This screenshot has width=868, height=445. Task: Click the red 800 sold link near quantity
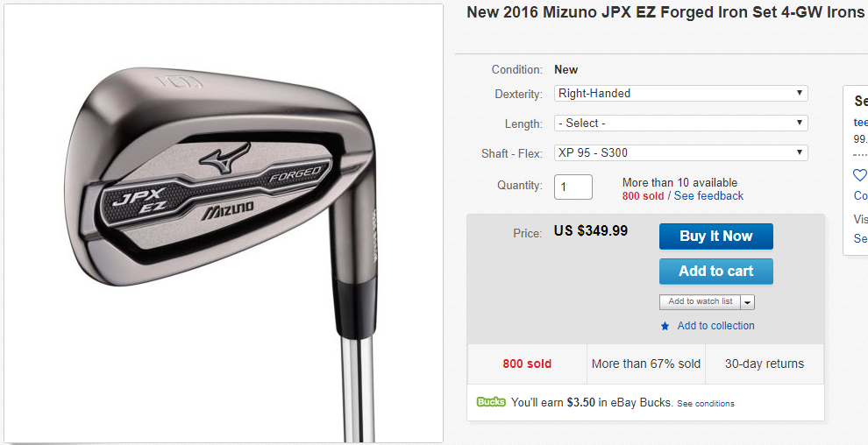pos(643,196)
